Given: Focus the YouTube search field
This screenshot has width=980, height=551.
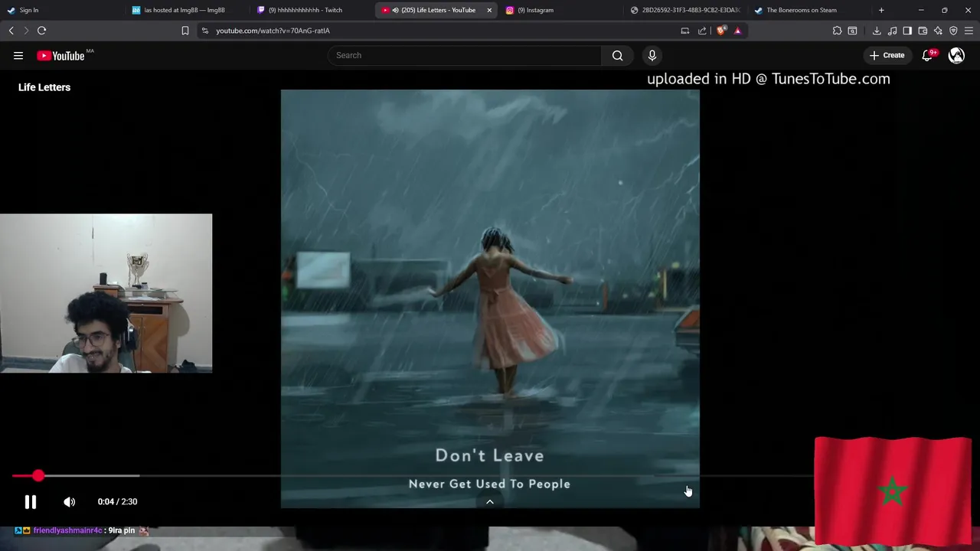Looking at the screenshot, I should pyautogui.click(x=465, y=55).
